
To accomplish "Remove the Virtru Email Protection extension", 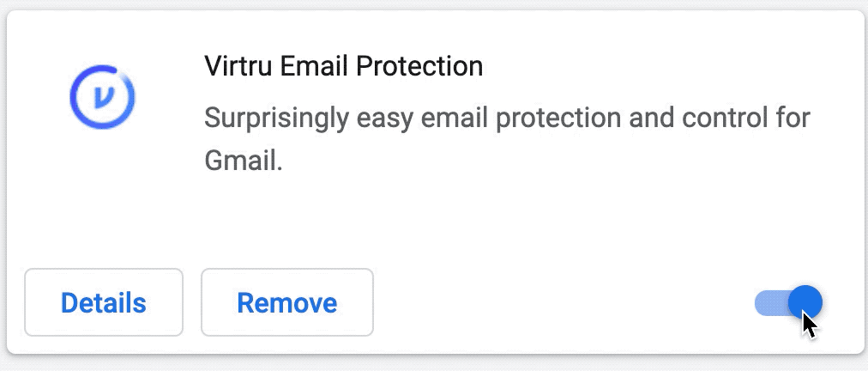I will [287, 302].
